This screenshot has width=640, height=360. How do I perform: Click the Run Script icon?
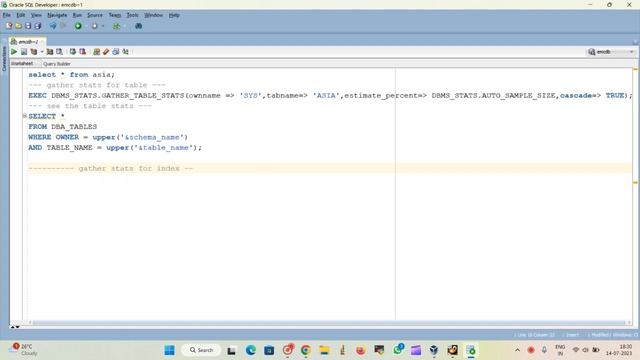click(24, 52)
